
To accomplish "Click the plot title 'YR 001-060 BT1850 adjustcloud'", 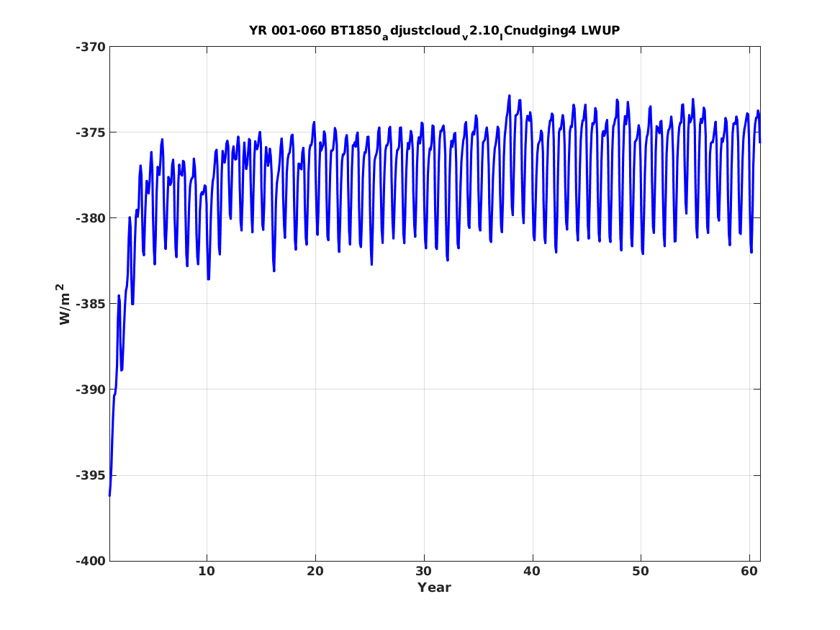I will [x=435, y=31].
